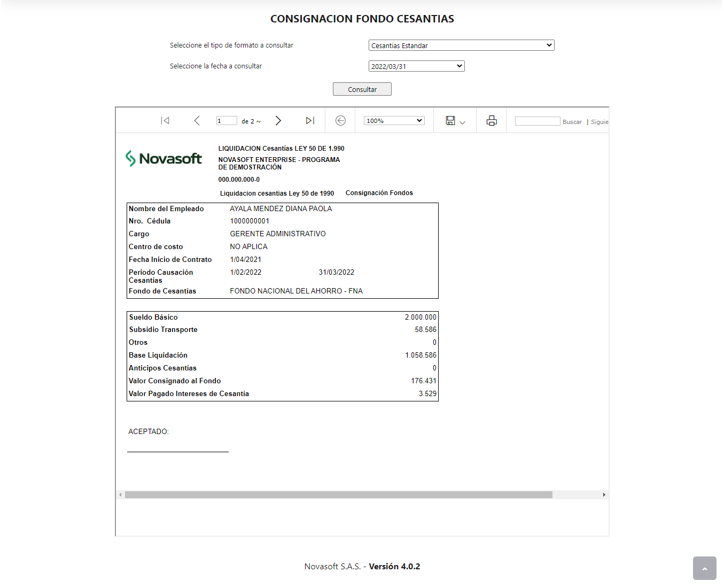The height and width of the screenshot is (588, 724).
Task: Go to previous report page
Action: 197,121
